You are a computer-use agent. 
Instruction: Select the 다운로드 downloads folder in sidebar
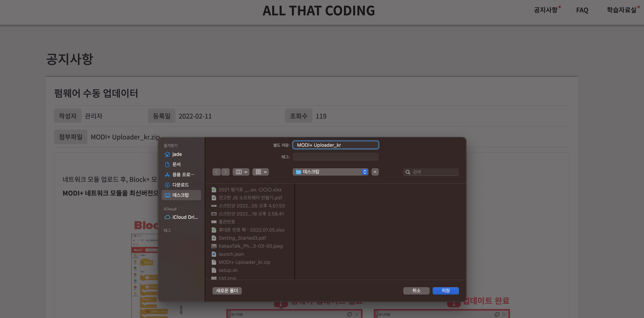180,185
